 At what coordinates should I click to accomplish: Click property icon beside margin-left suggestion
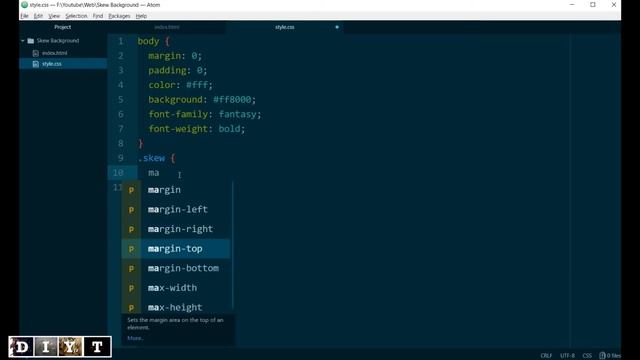click(131, 210)
